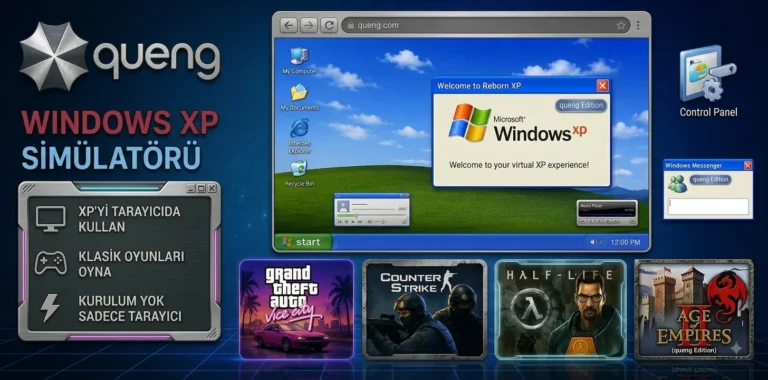Choose the Counter Strike game thumbnail
Screen dimensions: 768x380
425,309
